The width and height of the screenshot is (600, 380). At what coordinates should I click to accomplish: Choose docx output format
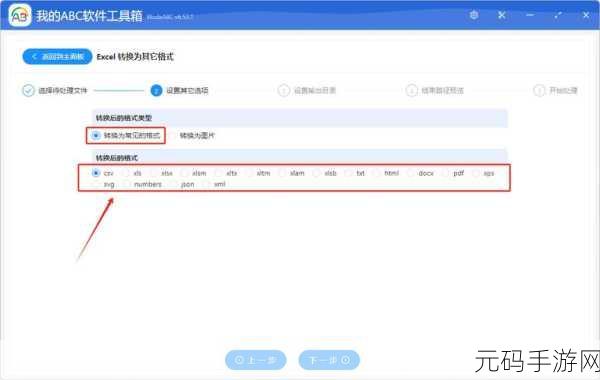tap(421, 173)
